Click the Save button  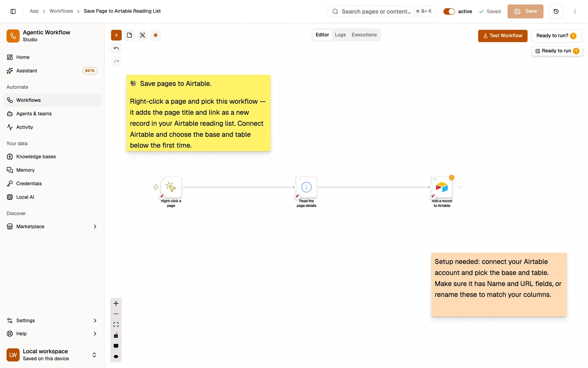[x=525, y=11]
